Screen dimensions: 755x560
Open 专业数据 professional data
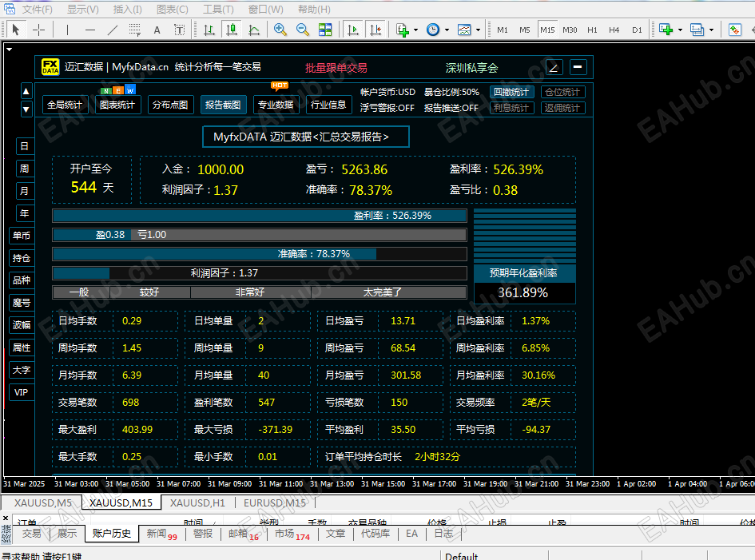276,105
